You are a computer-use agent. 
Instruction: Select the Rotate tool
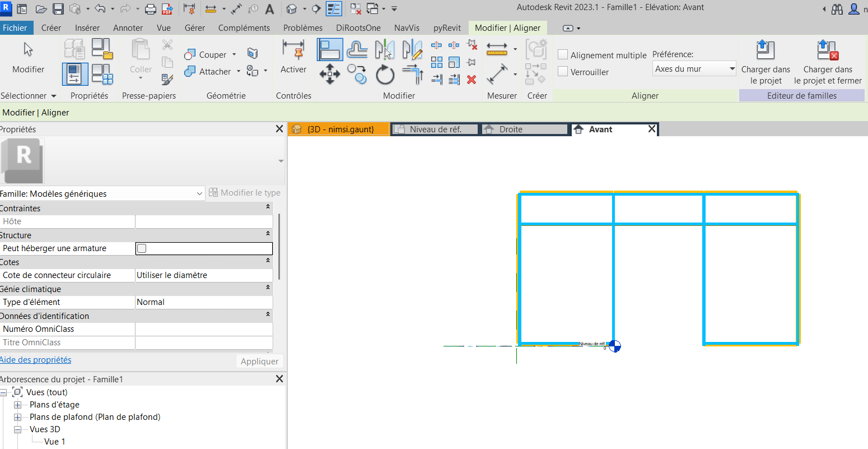[x=385, y=74]
